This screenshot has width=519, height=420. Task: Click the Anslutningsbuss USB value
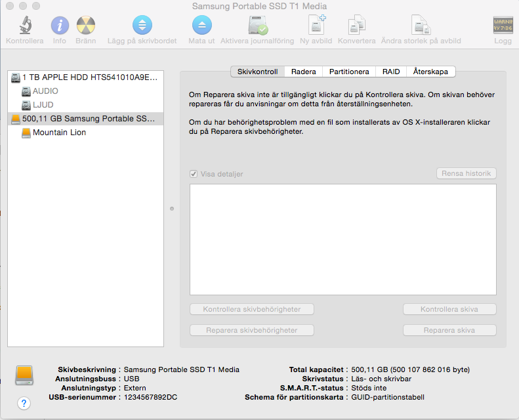pos(131,379)
